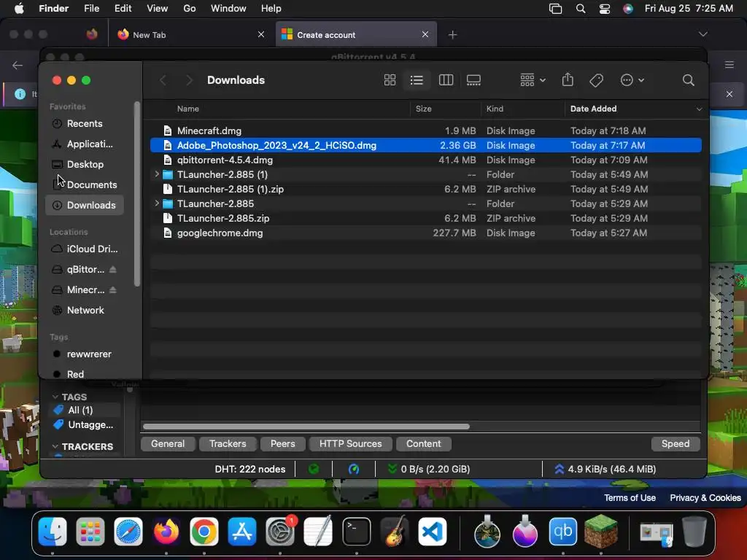Toggle sort order chevron on Date Added
The height and width of the screenshot is (560, 747).
click(x=698, y=109)
